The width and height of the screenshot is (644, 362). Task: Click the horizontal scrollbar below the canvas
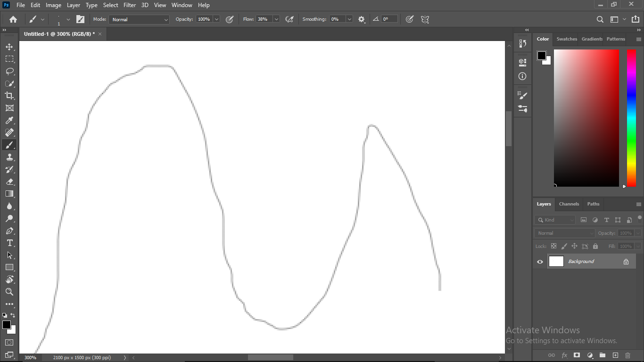(270, 357)
